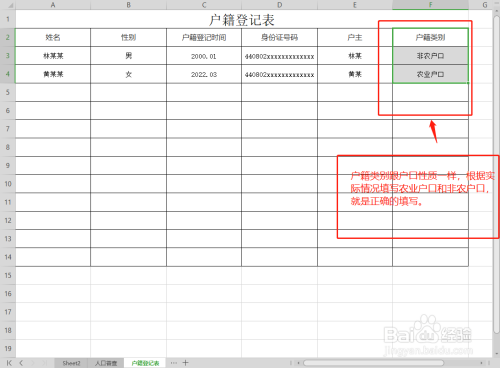Select the cell with date 2000.01
Screen dimensions: 500x368
coord(204,56)
